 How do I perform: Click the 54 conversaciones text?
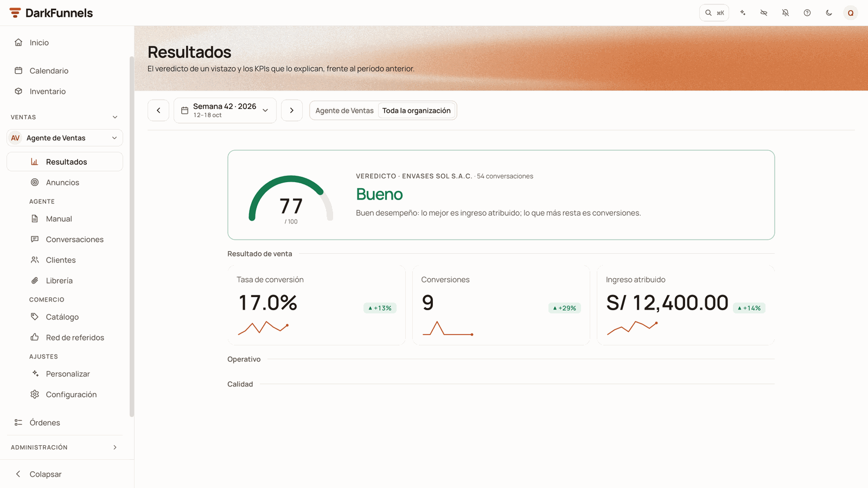coord(505,176)
